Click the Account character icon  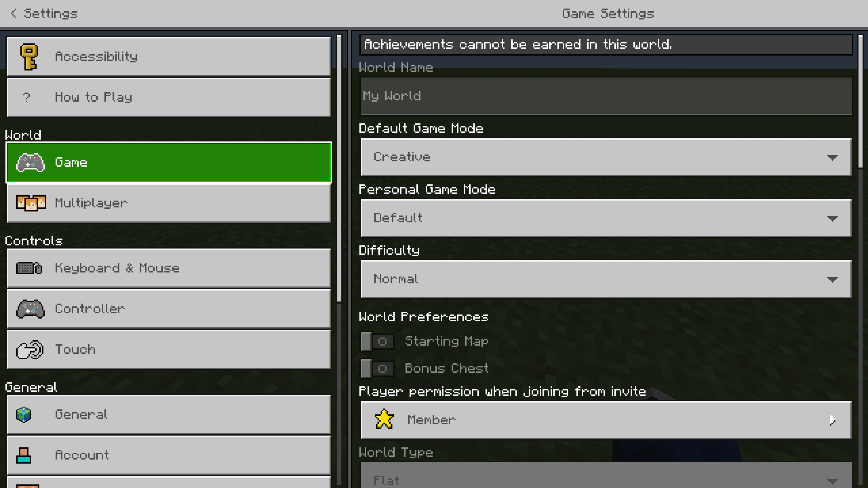(24, 455)
